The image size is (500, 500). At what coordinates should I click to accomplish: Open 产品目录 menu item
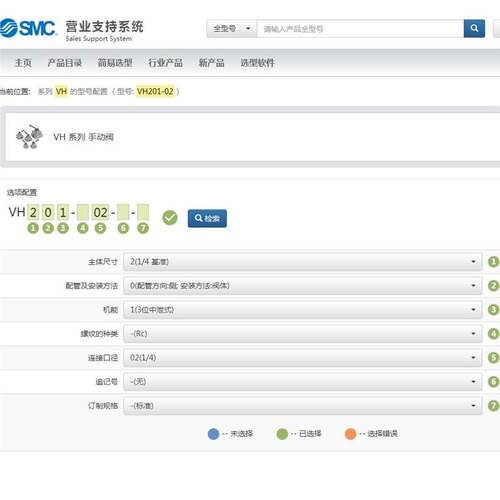65,63
